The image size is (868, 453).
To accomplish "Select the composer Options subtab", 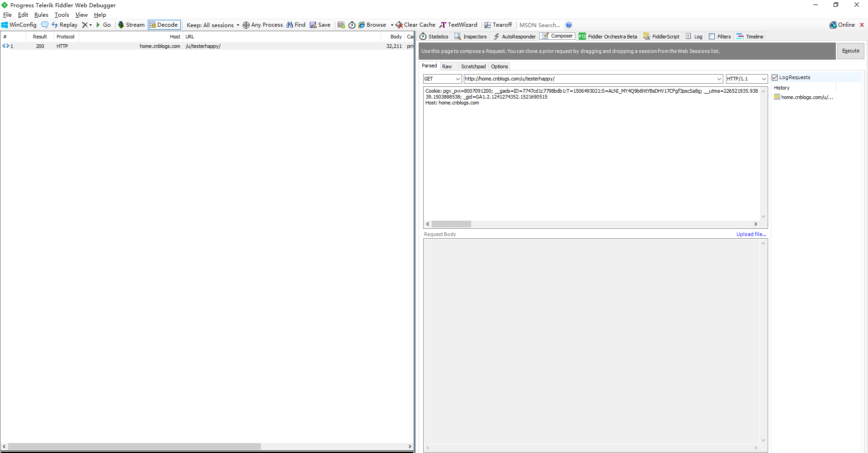I will [500, 66].
